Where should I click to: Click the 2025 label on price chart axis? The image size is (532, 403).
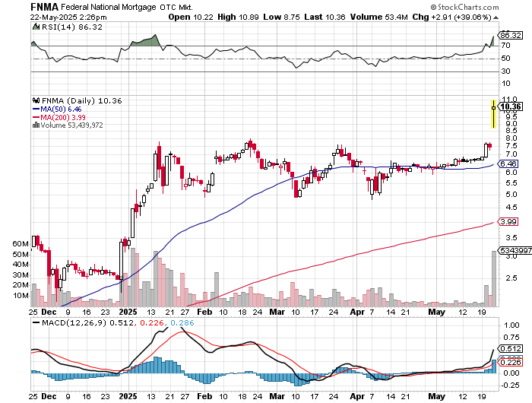coord(128,312)
